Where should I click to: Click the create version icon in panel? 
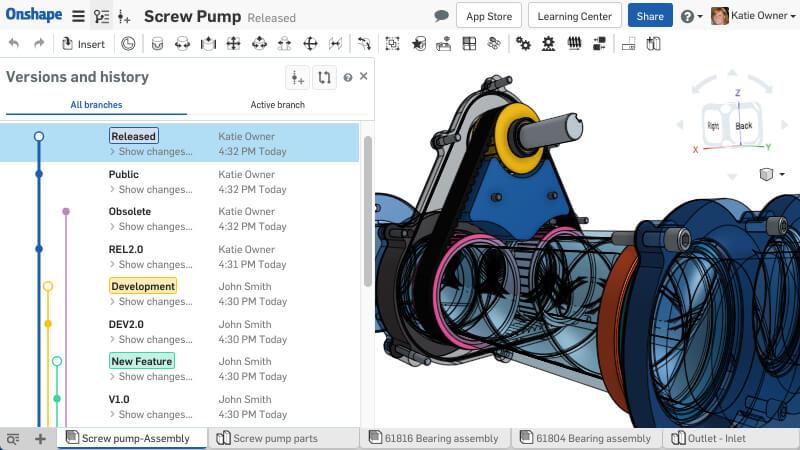coord(297,78)
